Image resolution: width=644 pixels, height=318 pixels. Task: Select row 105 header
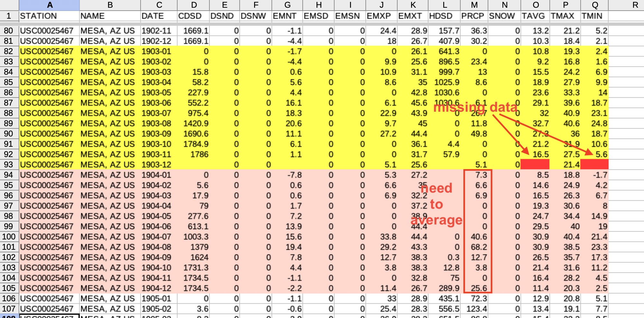coord(9,288)
